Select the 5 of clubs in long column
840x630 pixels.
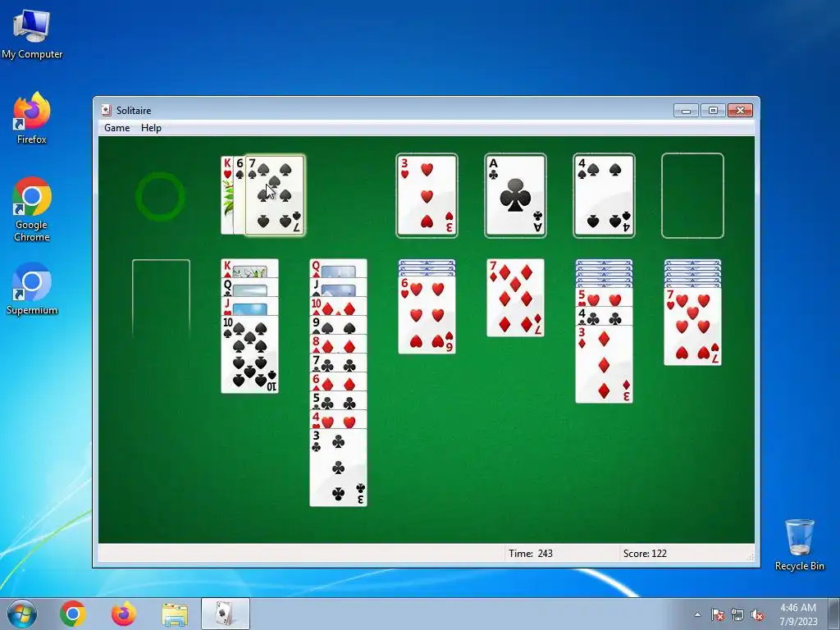click(339, 400)
